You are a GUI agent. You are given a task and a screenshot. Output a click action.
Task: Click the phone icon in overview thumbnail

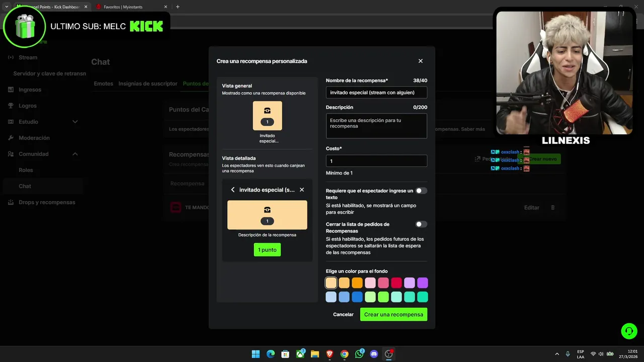click(267, 111)
